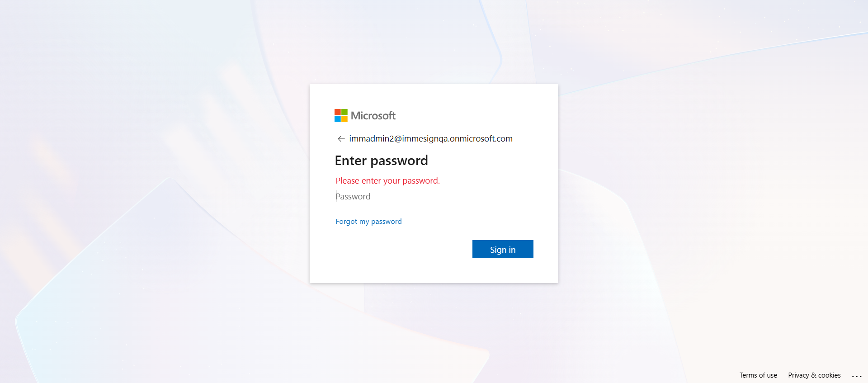Viewport: 868px width, 383px height.
Task: Click the underline beneath the Password field
Action: click(x=434, y=206)
